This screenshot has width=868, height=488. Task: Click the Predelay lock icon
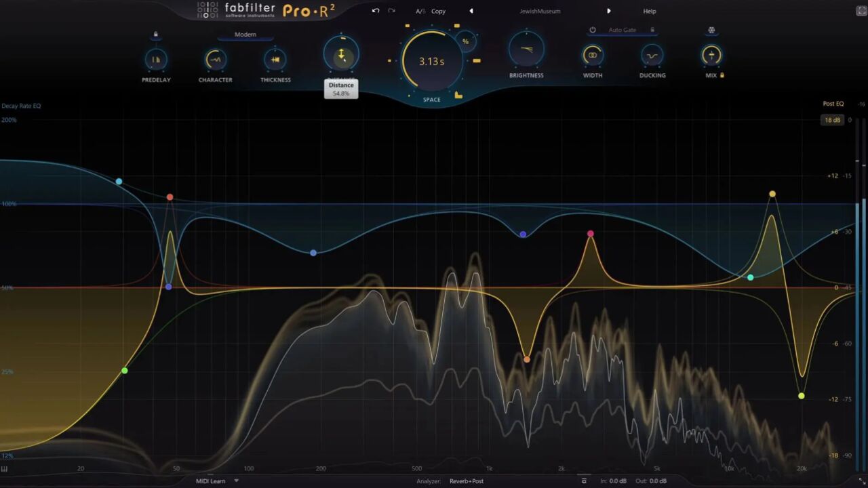(x=156, y=35)
